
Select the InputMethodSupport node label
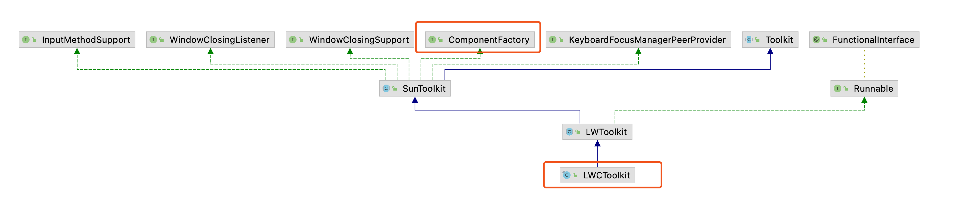coord(86,40)
